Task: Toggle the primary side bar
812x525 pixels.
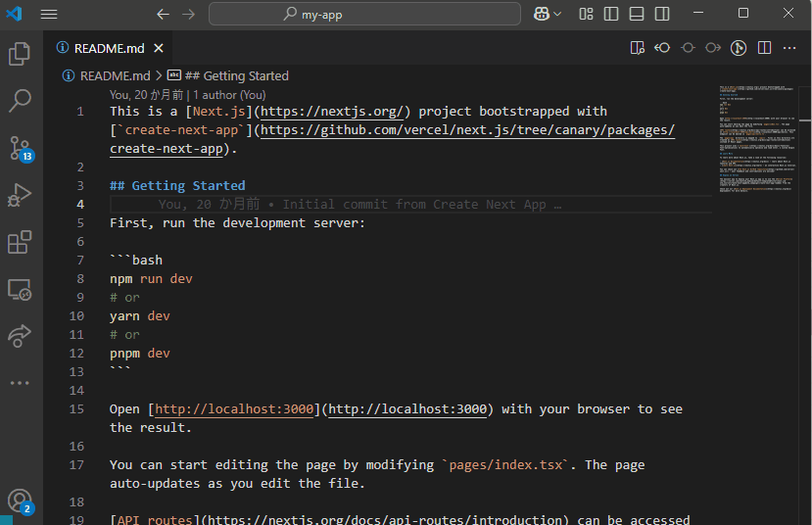Action: pos(611,14)
